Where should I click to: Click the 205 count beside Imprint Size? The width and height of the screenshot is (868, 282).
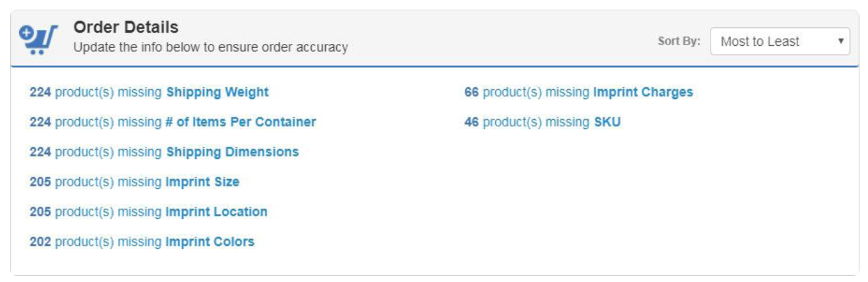pyautogui.click(x=40, y=182)
